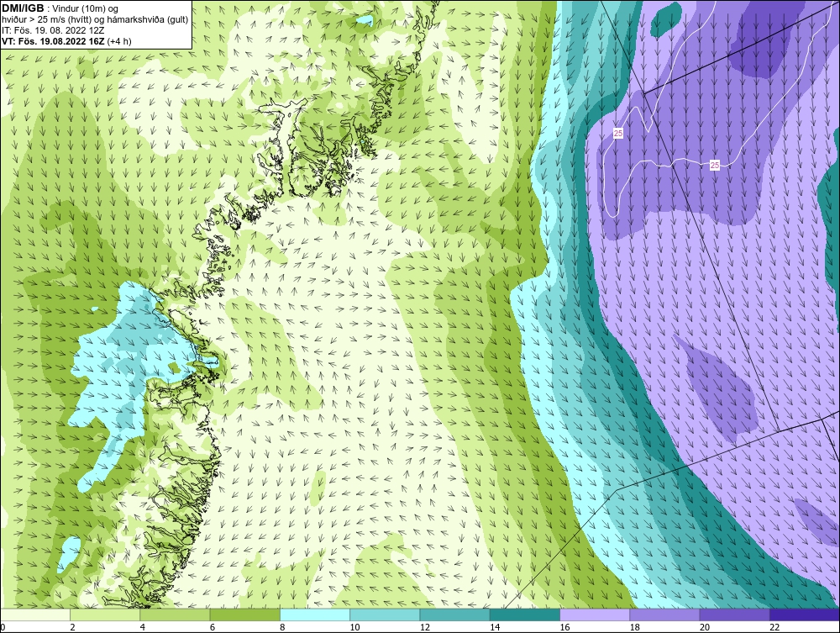Click the 18–20 m/s medium purple legend swatch
Screen dimensions: 840x633
[x=664, y=615]
